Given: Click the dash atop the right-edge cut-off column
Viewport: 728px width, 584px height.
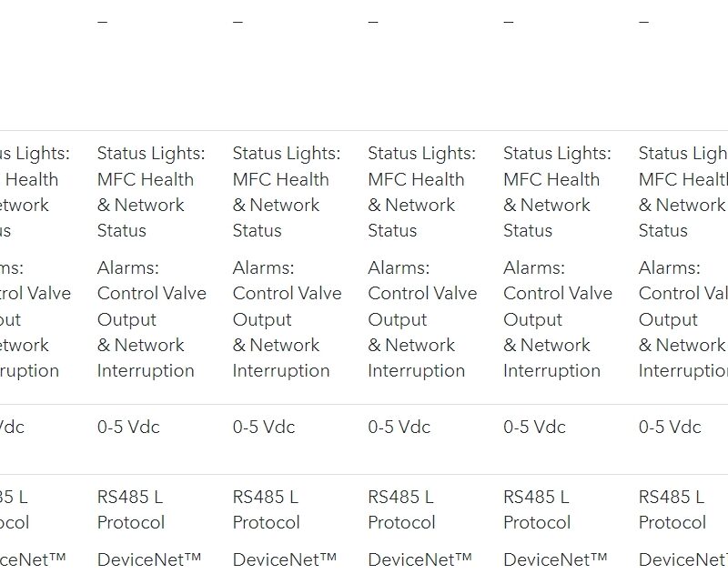Looking at the screenshot, I should pyautogui.click(x=643, y=22).
